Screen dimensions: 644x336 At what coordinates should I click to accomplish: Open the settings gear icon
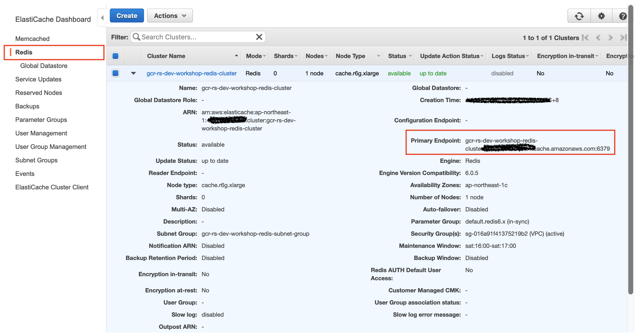tap(601, 16)
